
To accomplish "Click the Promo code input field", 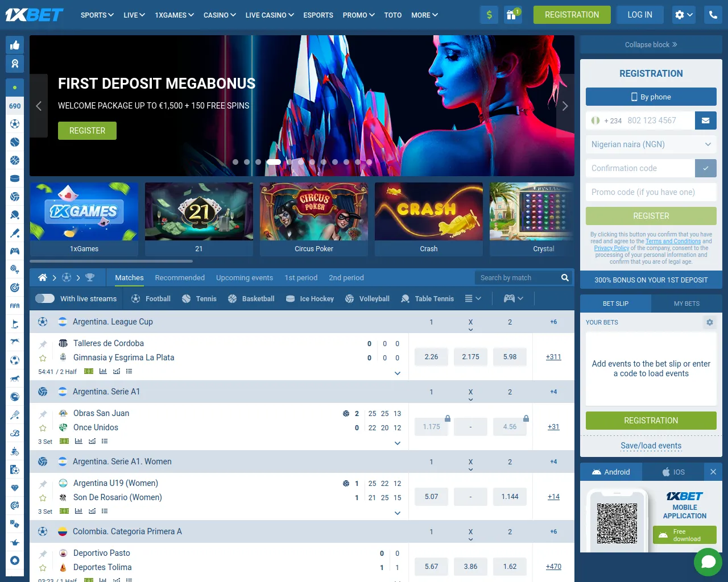I will pos(651,192).
